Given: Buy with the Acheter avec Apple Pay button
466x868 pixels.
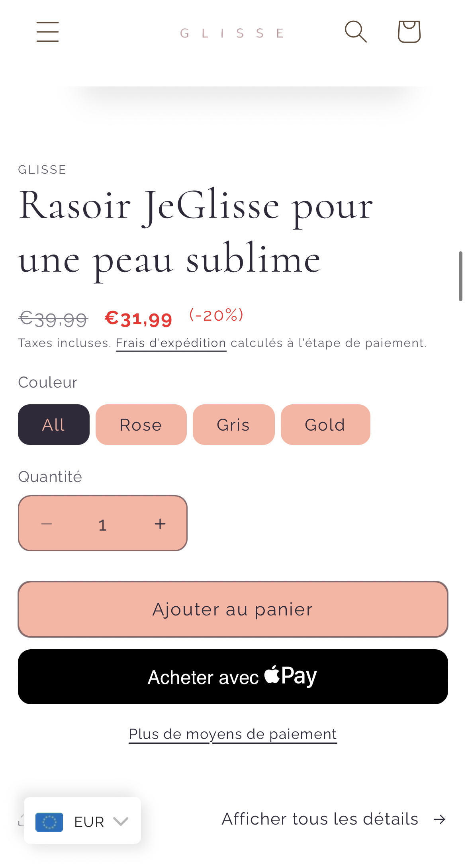Looking at the screenshot, I should click(x=233, y=677).
